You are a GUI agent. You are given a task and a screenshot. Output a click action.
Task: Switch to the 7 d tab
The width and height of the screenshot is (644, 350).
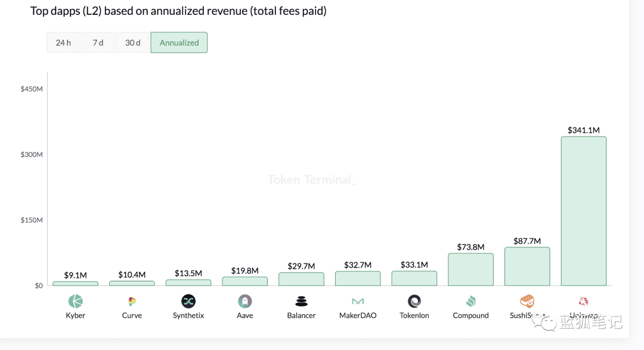pos(98,43)
